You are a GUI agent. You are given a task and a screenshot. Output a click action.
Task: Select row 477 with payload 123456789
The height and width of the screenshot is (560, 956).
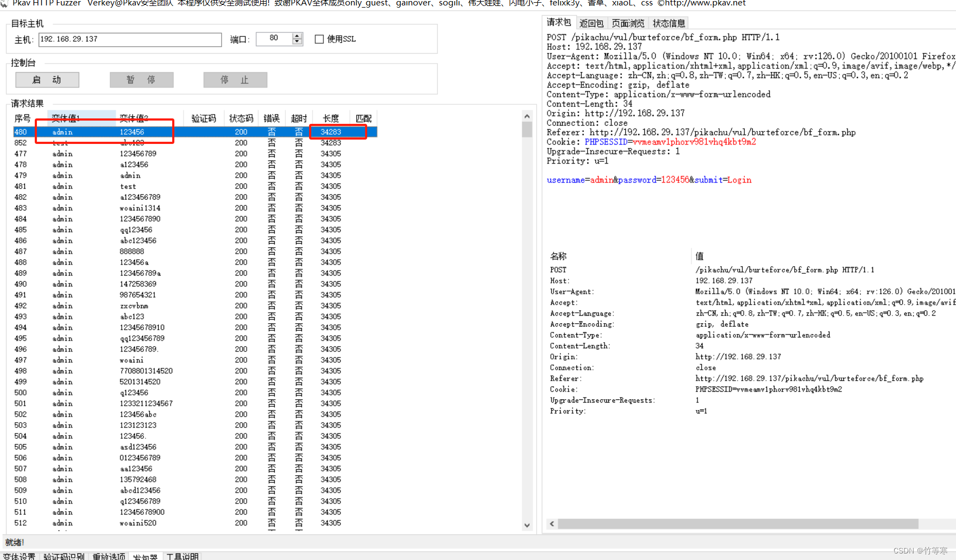194,154
